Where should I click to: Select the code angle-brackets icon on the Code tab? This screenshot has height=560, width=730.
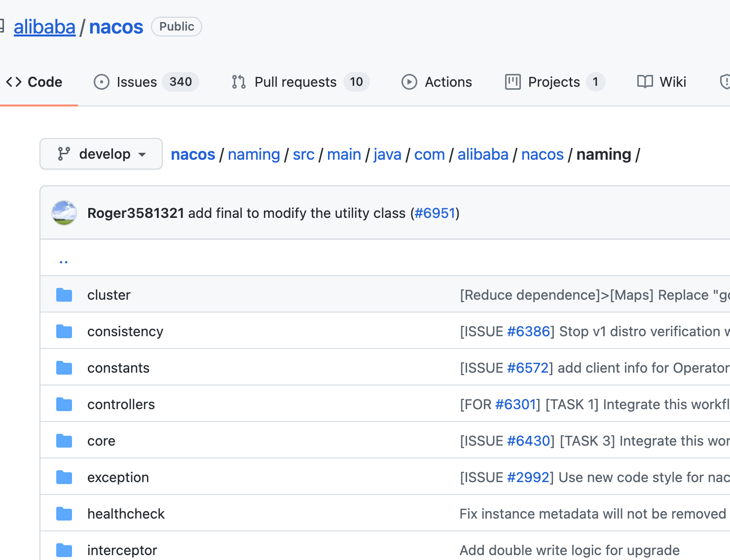14,82
